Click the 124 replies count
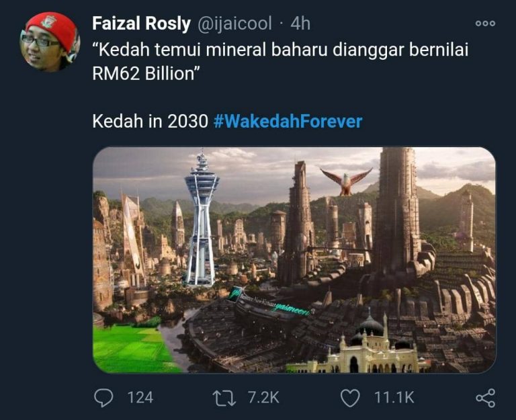Viewport: 516px width, 420px height. pos(140,397)
